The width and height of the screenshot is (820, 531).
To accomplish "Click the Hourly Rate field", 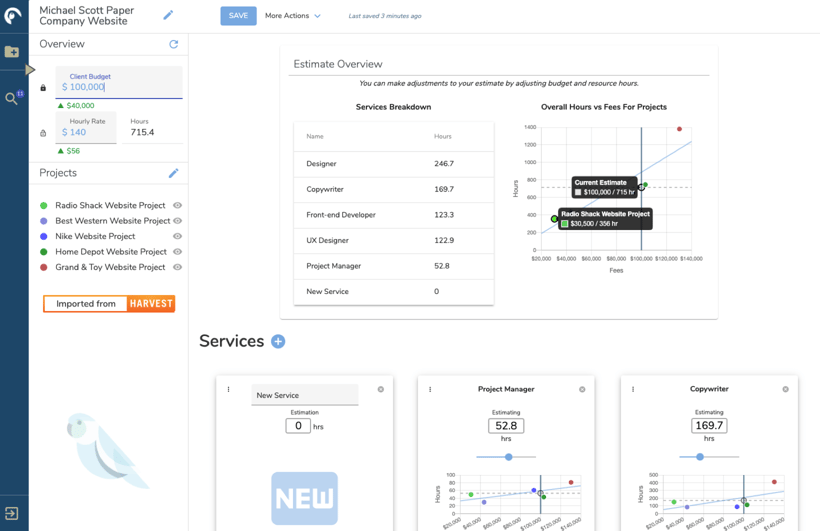I will [86, 127].
